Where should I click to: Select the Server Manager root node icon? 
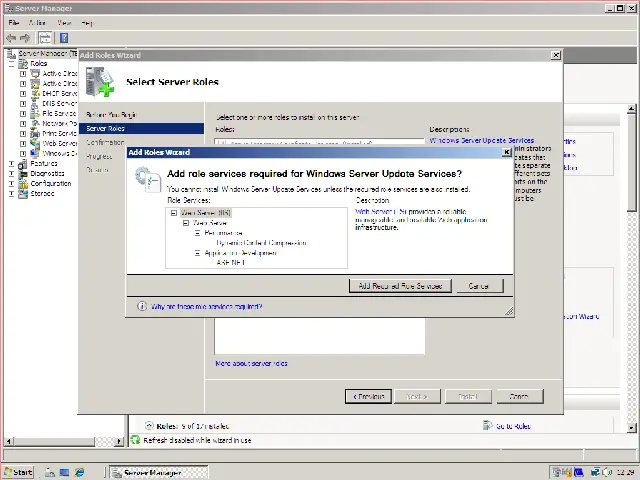(11, 53)
